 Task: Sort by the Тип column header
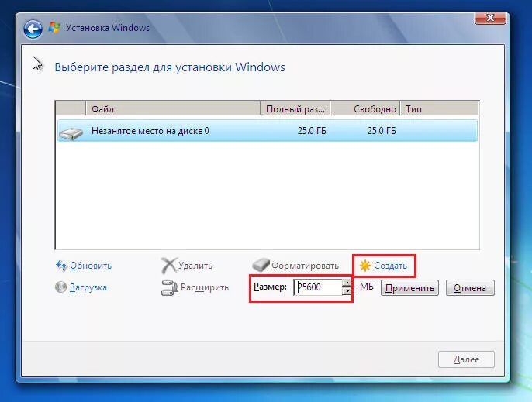[x=440, y=108]
